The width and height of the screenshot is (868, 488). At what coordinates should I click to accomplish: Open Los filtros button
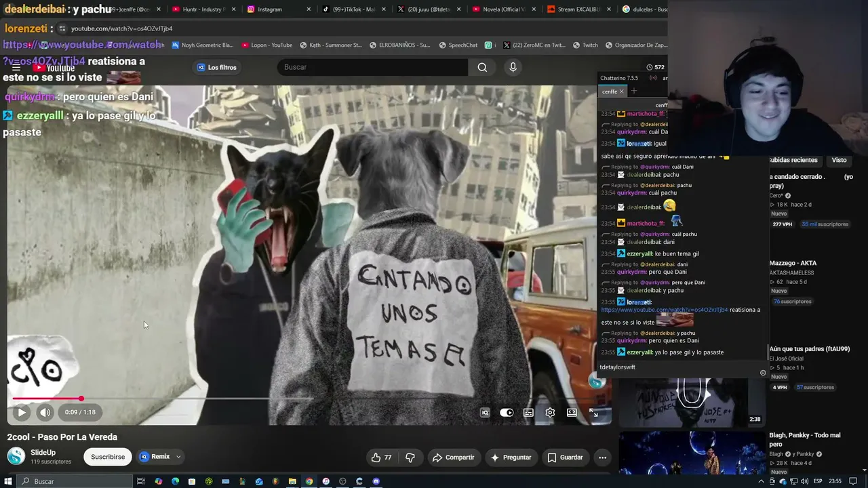pyautogui.click(x=217, y=67)
